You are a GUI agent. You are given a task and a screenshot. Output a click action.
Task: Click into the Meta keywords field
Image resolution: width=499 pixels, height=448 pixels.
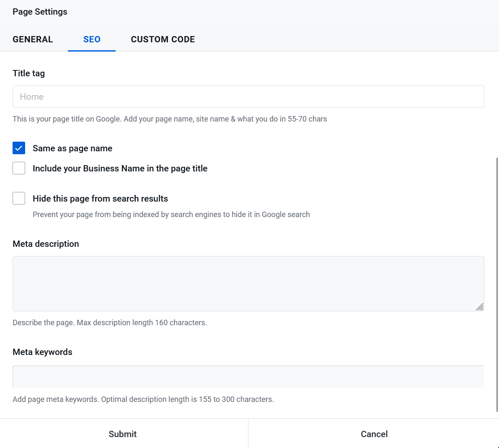point(248,377)
